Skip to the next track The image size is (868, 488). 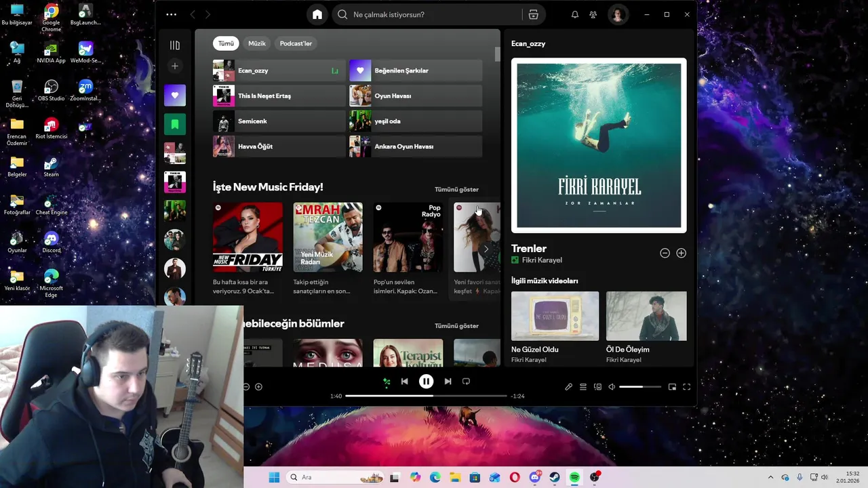(x=448, y=382)
